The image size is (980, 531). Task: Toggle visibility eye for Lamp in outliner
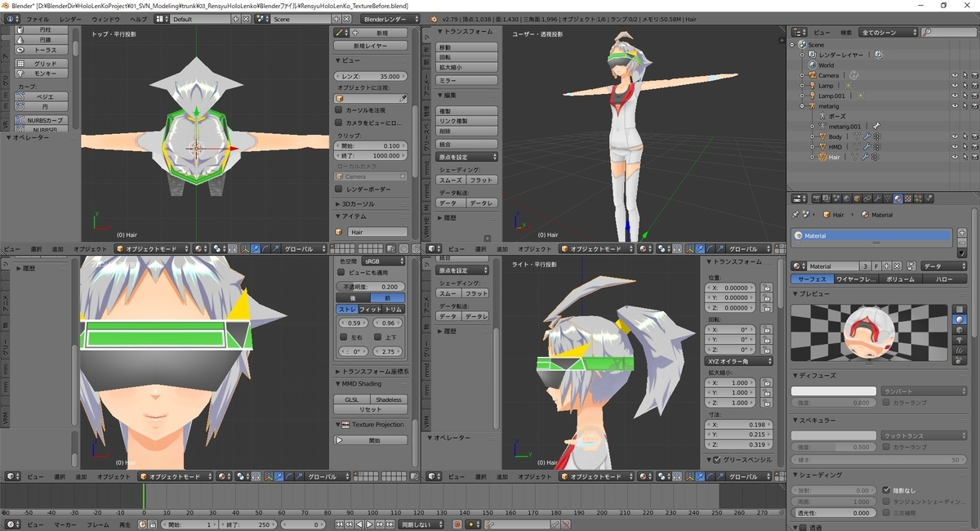[955, 85]
